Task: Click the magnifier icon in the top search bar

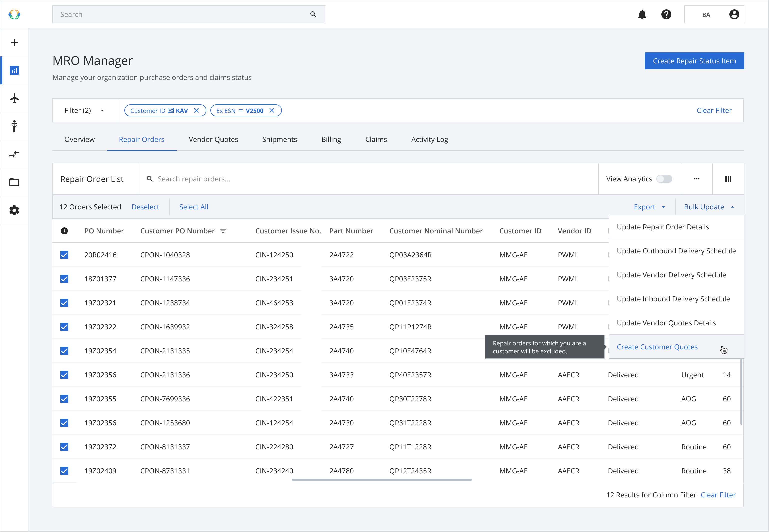Action: [x=313, y=14]
